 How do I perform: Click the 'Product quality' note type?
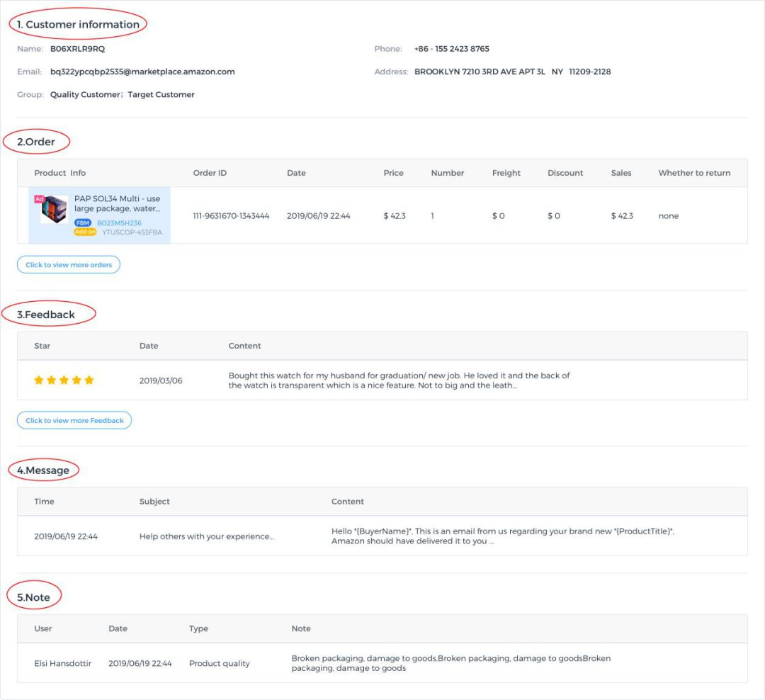(x=219, y=664)
